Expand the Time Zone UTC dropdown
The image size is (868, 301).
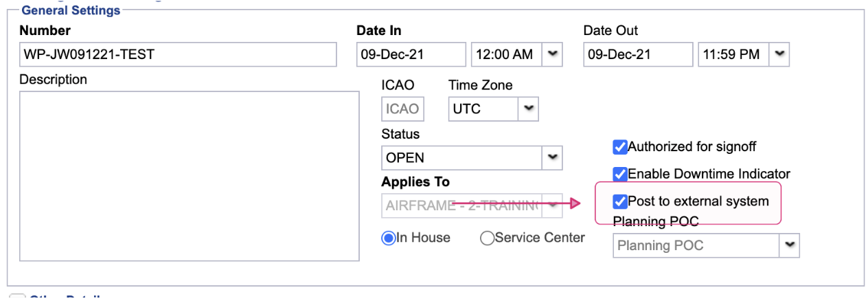[528, 109]
